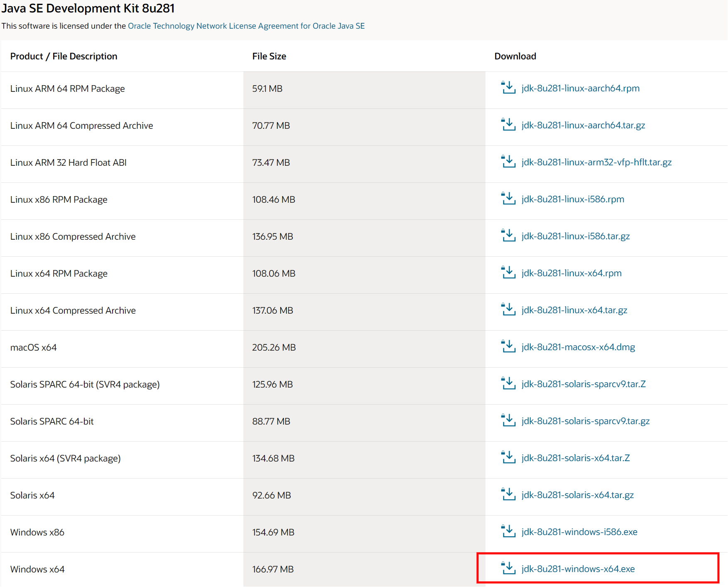Image resolution: width=728 pixels, height=587 pixels.
Task: Click download icon beside jdk-8u281-linux-arm32-vfp-hflt.tar.gz
Action: (508, 162)
